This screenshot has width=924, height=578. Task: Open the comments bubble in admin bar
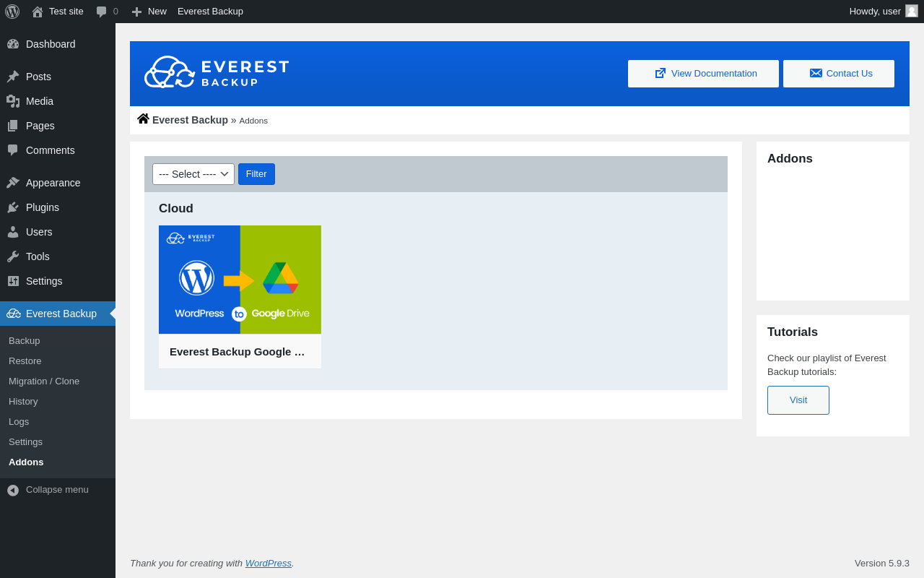click(102, 12)
